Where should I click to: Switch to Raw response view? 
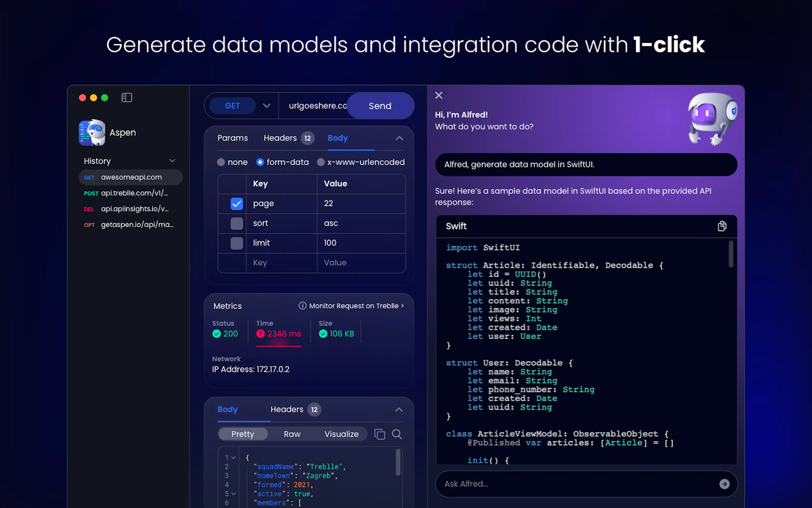pyautogui.click(x=292, y=434)
